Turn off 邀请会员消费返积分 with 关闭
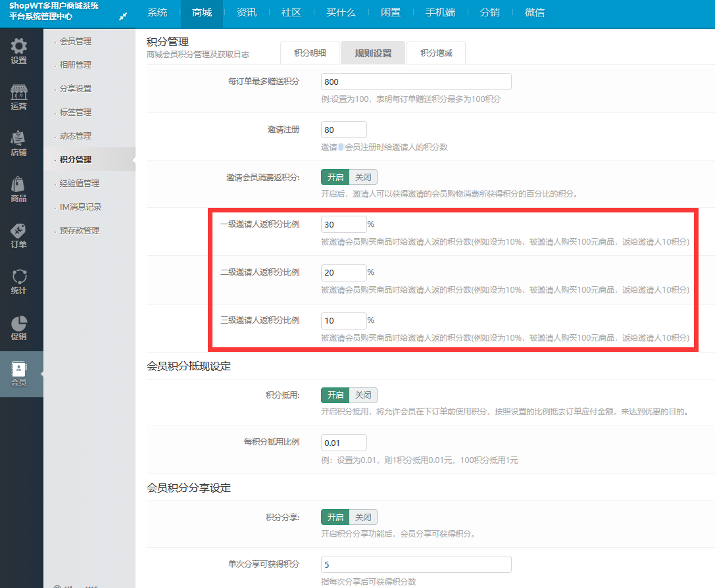Screen dimensions: 715x588 tap(363, 177)
